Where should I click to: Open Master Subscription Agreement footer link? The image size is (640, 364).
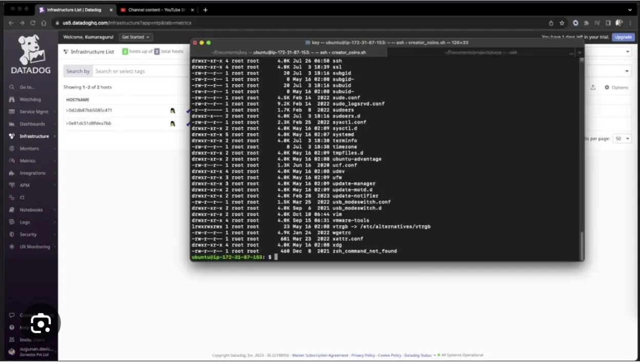[x=320, y=355]
